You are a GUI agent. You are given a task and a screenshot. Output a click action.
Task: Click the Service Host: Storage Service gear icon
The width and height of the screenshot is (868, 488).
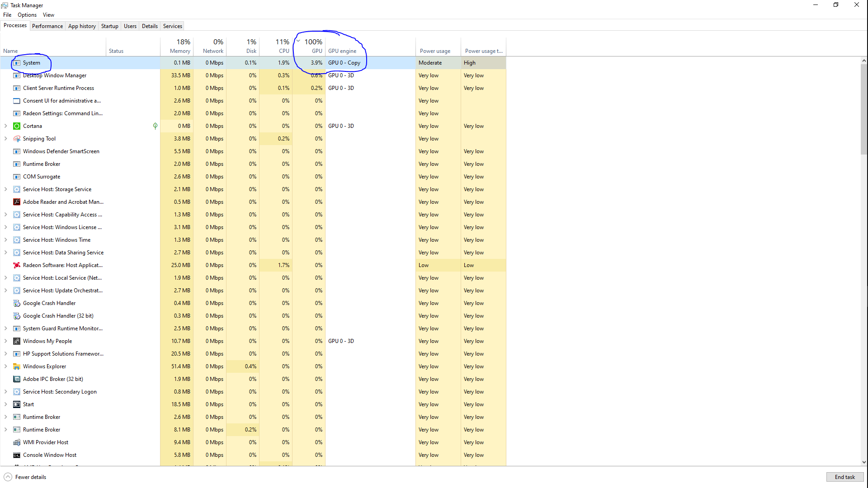[x=17, y=189]
